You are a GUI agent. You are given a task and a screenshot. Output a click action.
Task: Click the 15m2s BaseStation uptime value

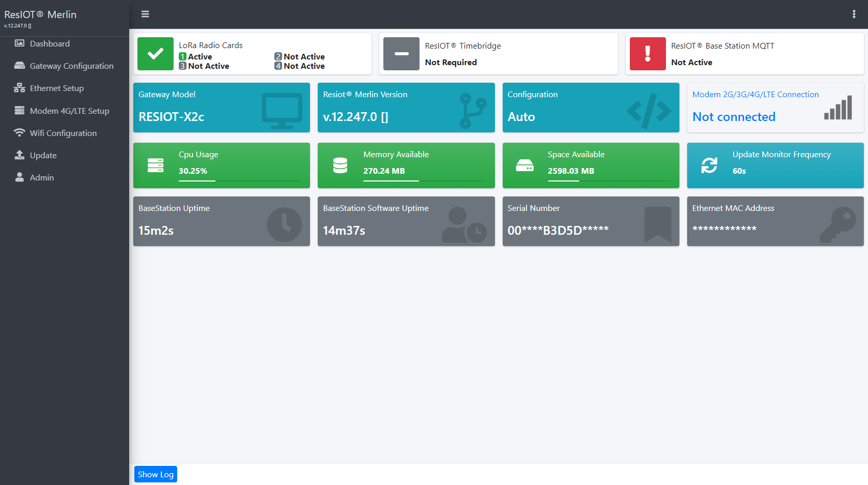pyautogui.click(x=156, y=231)
